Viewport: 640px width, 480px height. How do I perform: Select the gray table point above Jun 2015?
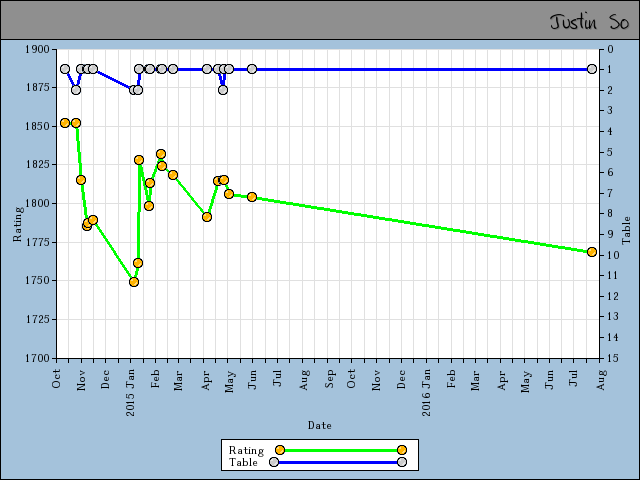coord(252,69)
